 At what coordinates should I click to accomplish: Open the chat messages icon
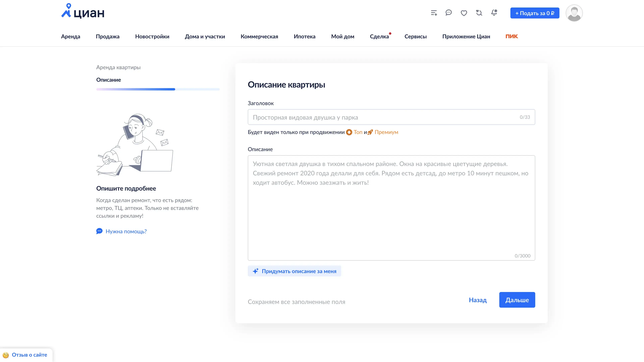(448, 13)
